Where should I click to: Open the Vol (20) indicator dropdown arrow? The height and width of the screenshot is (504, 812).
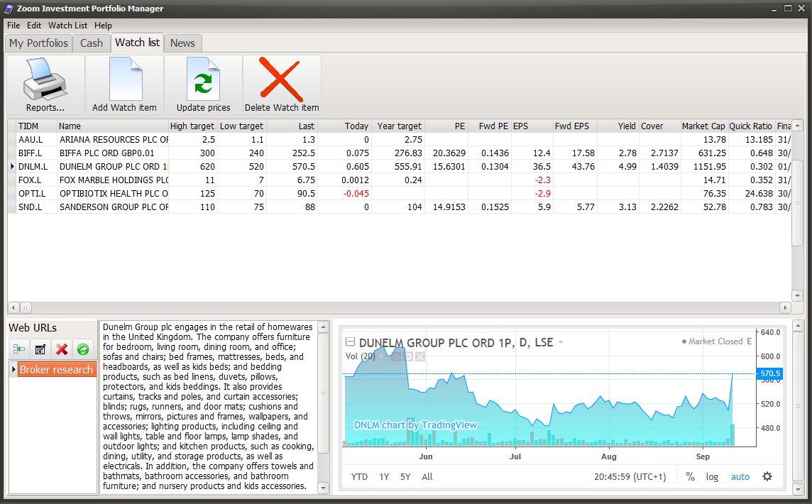pyautogui.click(x=382, y=356)
